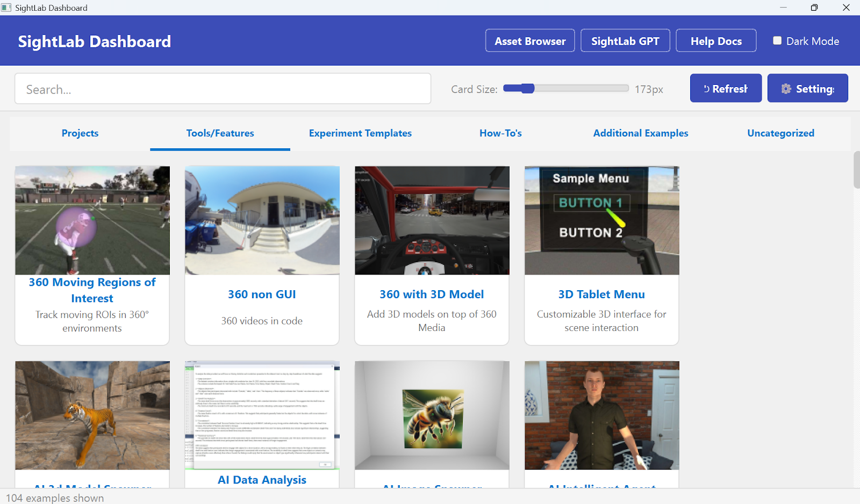Switch to the Projects tab
Screen dimensions: 860x504
(80, 133)
